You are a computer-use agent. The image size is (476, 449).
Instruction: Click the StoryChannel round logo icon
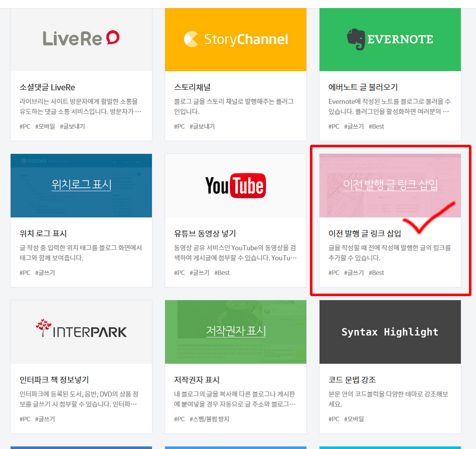pos(191,39)
